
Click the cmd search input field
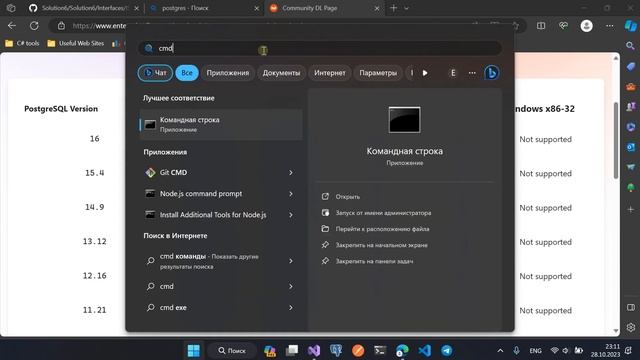(x=320, y=48)
